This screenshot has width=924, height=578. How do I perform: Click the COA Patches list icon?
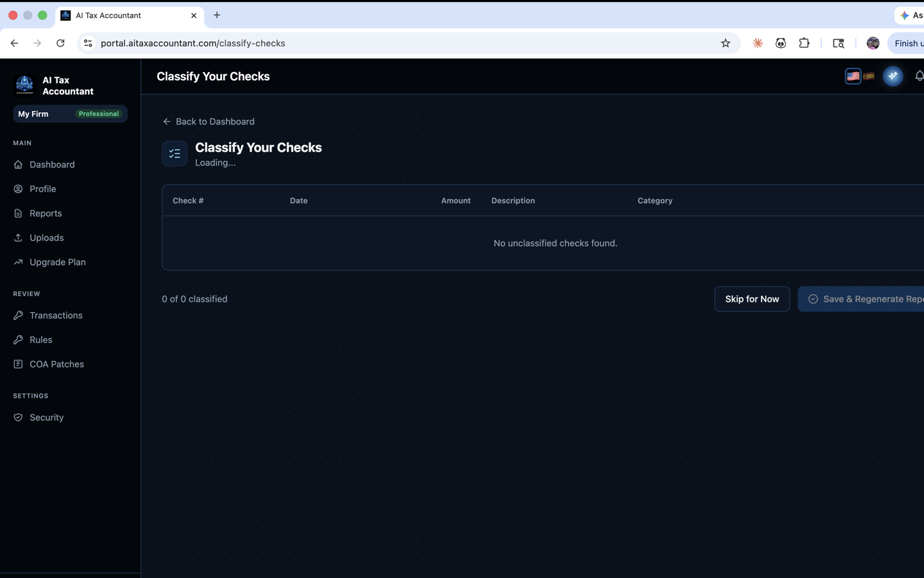pyautogui.click(x=18, y=364)
